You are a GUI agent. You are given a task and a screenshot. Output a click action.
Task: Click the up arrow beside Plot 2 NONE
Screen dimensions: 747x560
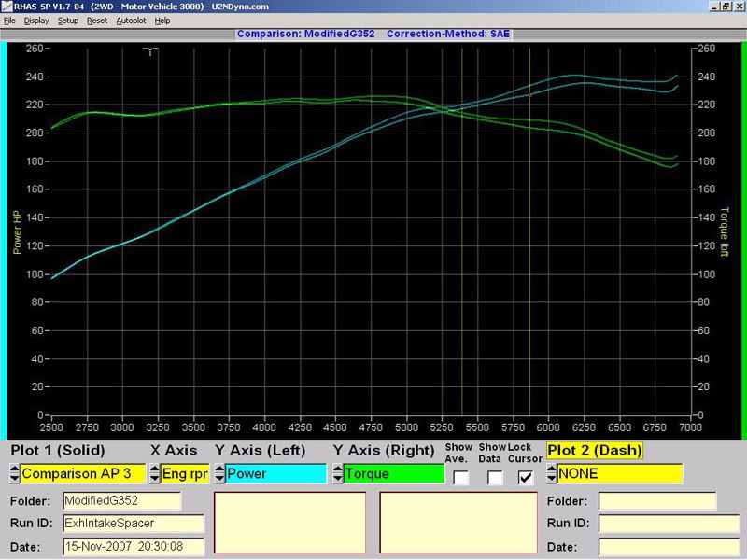551,469
